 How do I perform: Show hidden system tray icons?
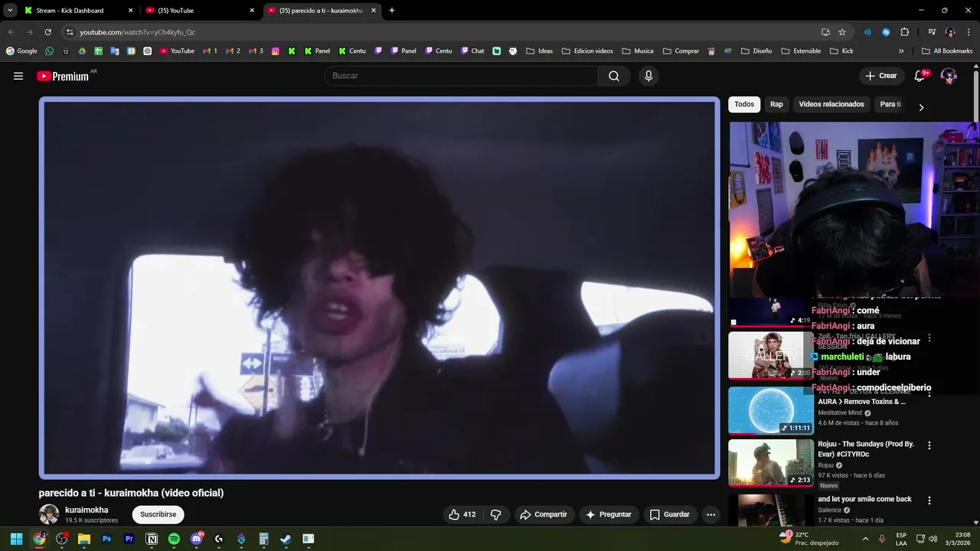pyautogui.click(x=866, y=539)
